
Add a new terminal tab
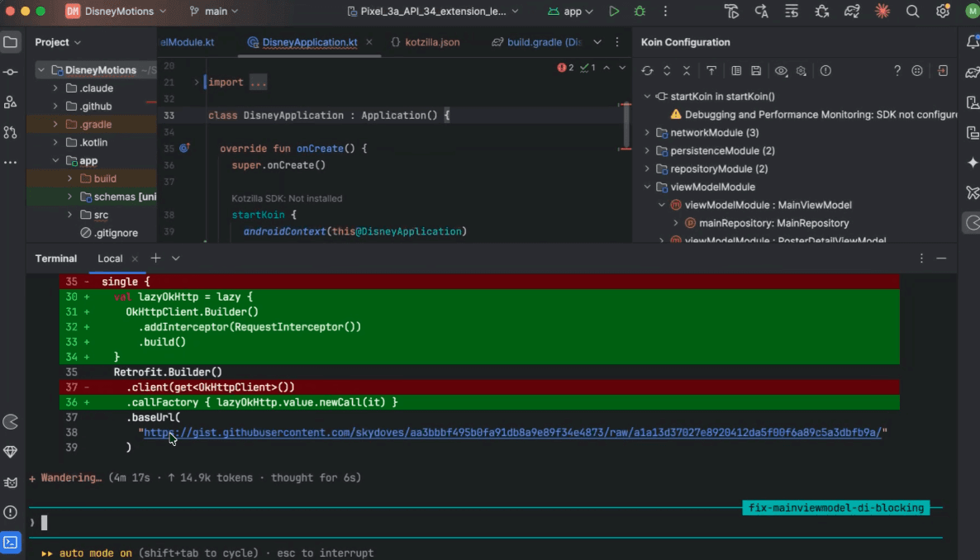click(155, 259)
